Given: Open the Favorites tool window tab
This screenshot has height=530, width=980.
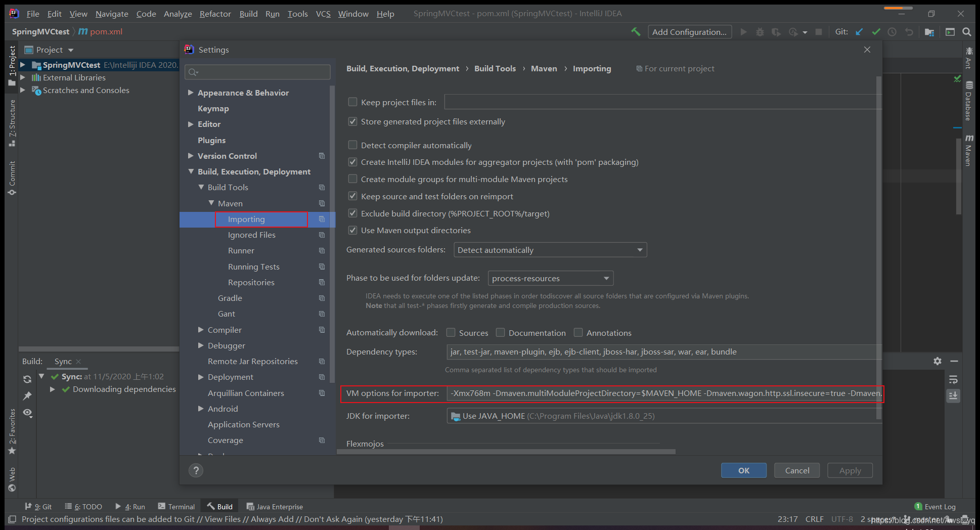Looking at the screenshot, I should [12, 431].
